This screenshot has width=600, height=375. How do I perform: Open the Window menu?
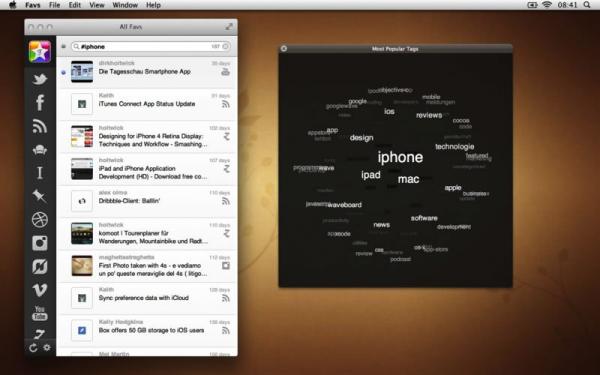(x=125, y=5)
